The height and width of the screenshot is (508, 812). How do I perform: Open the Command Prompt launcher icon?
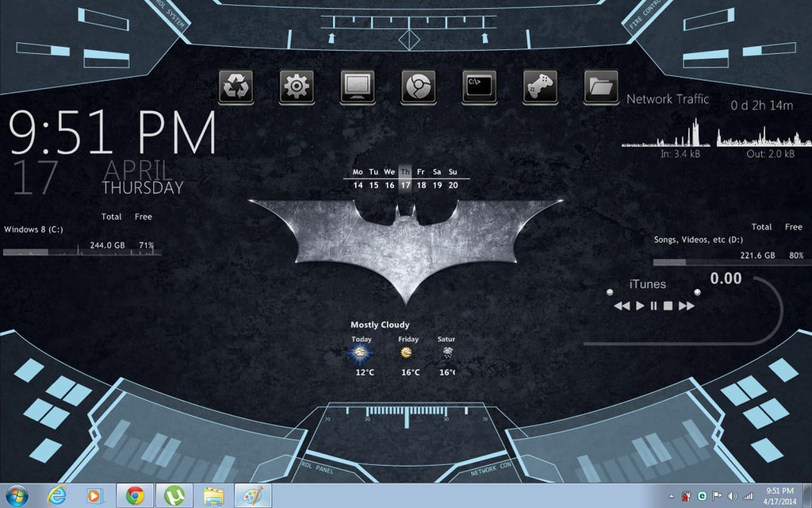tap(480, 87)
